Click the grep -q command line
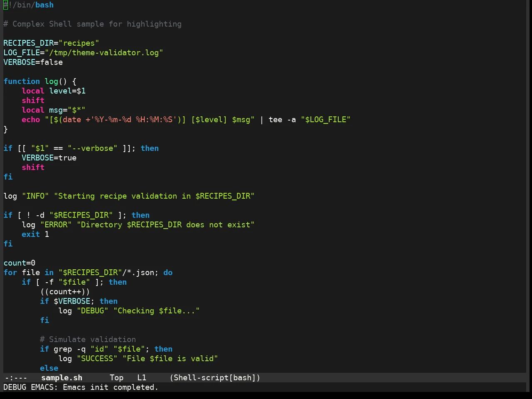Screen dimensions: 532x399 click(106, 349)
